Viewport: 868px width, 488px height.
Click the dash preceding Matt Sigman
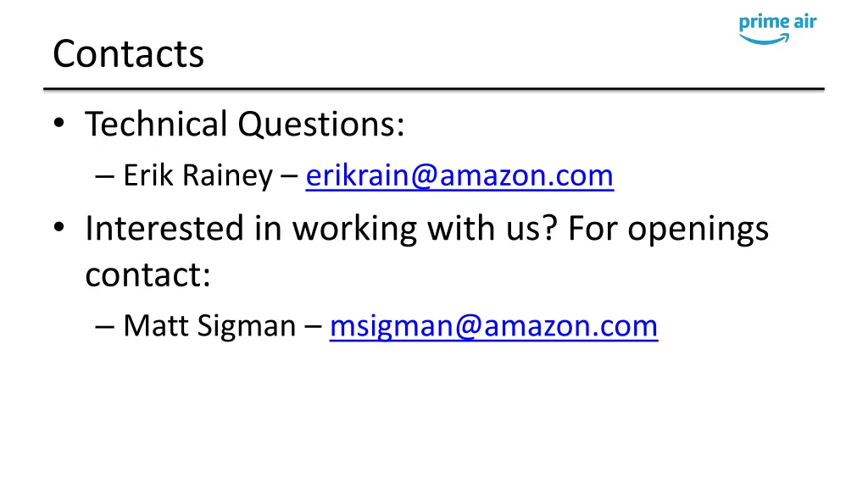(104, 327)
